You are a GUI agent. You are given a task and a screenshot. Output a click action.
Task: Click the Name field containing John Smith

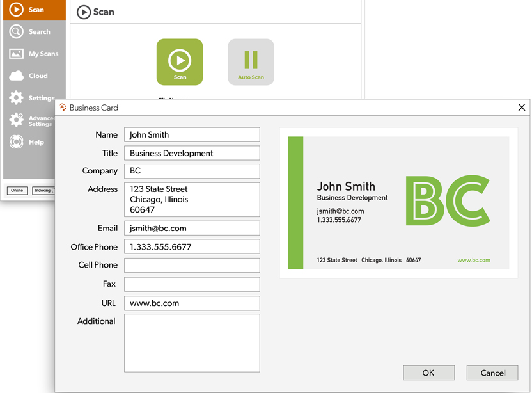(192, 134)
